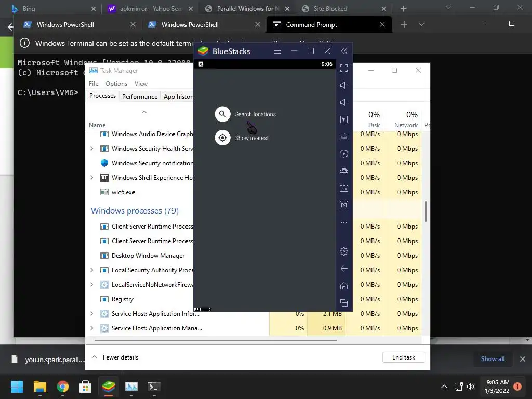Open File Explorer from taskbar
This screenshot has width=532, height=399.
39,387
